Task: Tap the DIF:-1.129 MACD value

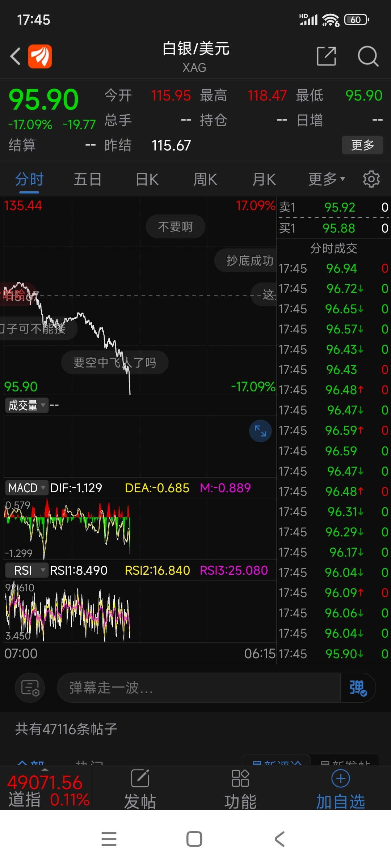Action: 76,488
